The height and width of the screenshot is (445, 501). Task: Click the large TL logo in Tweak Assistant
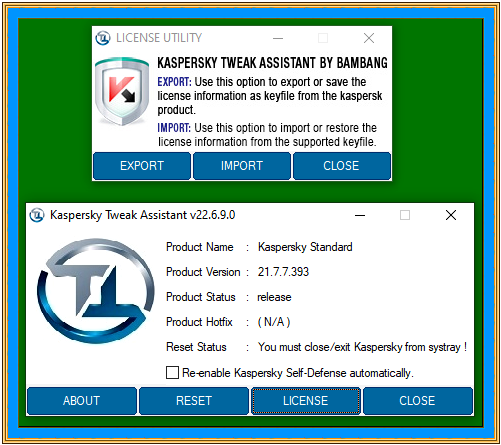click(x=96, y=291)
